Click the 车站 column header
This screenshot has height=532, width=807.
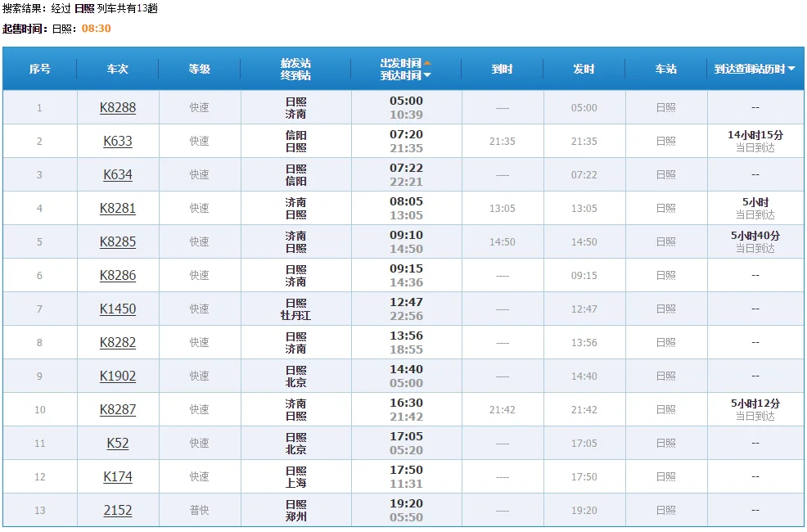click(665, 69)
